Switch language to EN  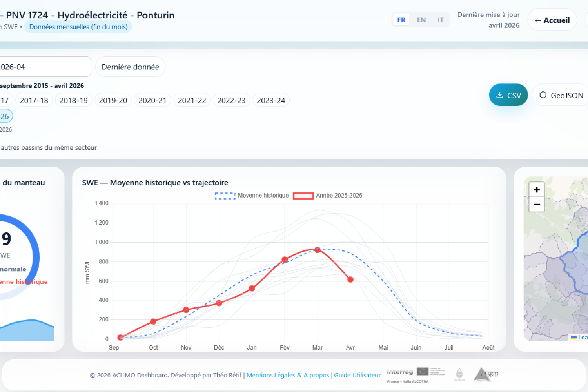click(421, 20)
